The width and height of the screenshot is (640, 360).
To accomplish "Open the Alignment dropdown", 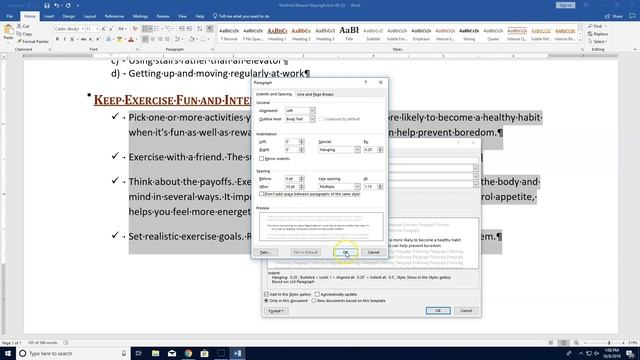I will pyautogui.click(x=312, y=111).
